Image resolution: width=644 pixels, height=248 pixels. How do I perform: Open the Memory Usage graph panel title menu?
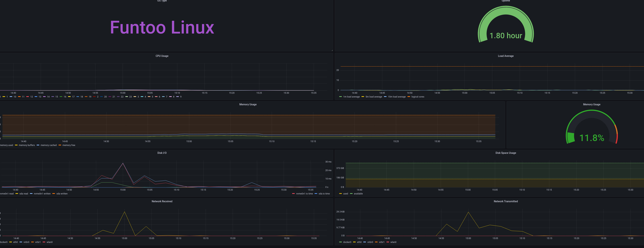[249, 104]
